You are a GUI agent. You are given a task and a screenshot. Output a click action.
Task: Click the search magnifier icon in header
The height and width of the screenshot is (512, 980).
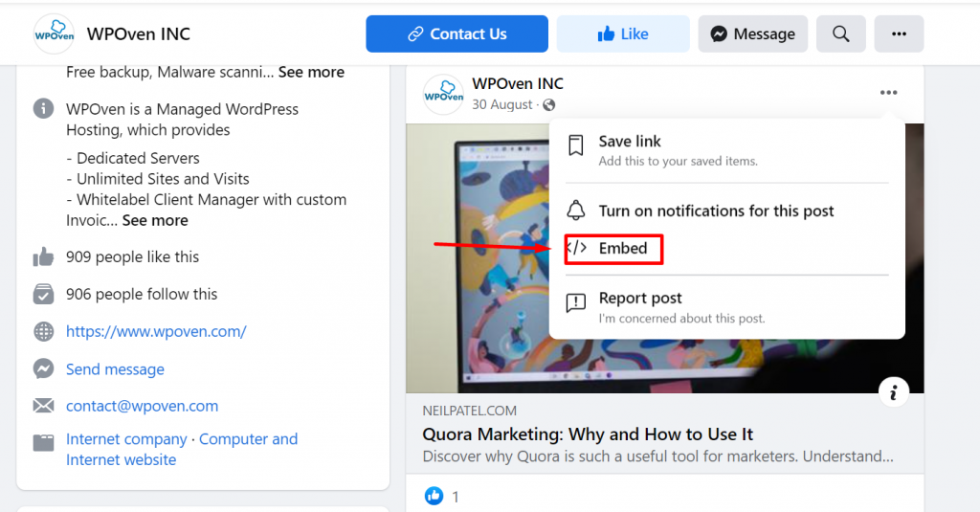840,33
